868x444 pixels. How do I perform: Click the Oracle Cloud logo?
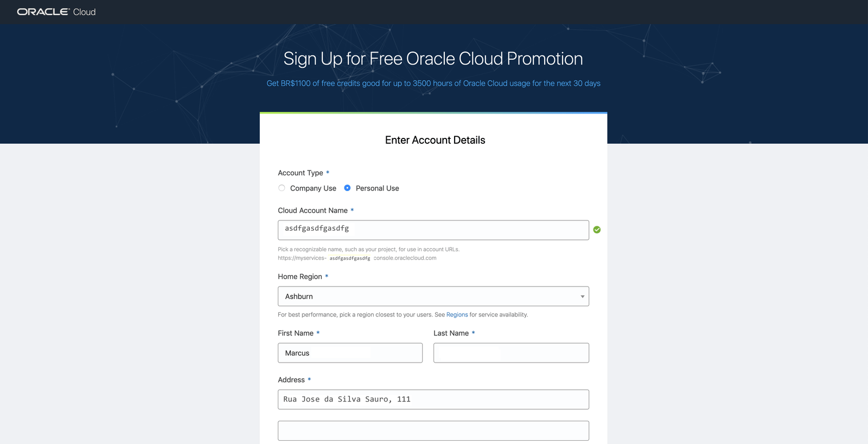coord(56,12)
